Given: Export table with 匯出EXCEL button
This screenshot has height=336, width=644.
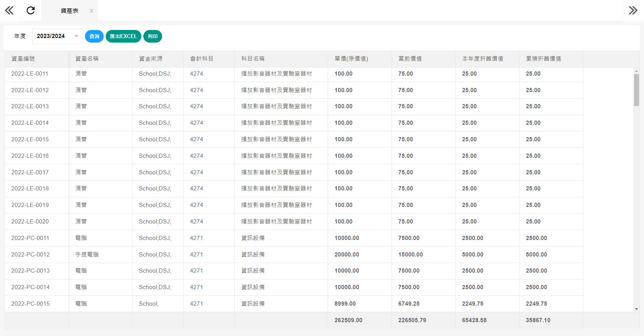Looking at the screenshot, I should click(x=123, y=36).
